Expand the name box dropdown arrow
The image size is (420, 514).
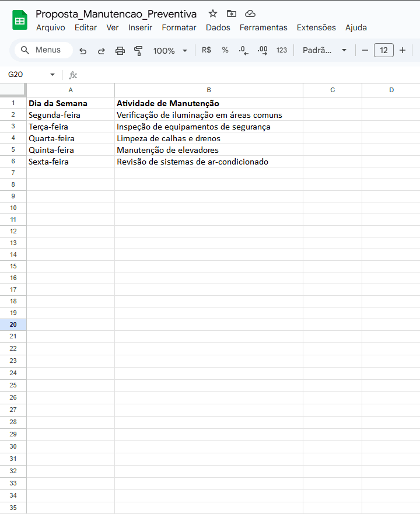pyautogui.click(x=52, y=75)
